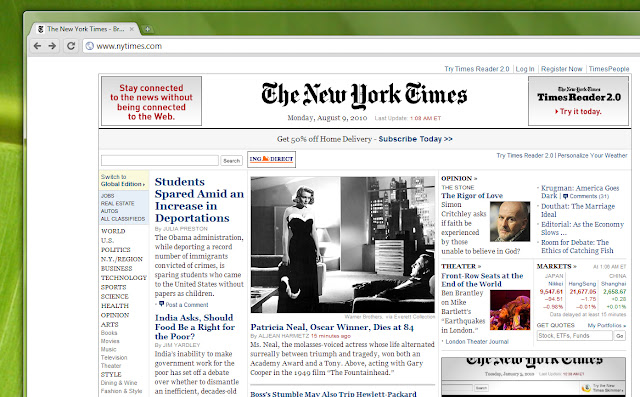Viewport: 640px width, 397px height.
Task: Click the Go button for quotes
Action: tap(620, 336)
